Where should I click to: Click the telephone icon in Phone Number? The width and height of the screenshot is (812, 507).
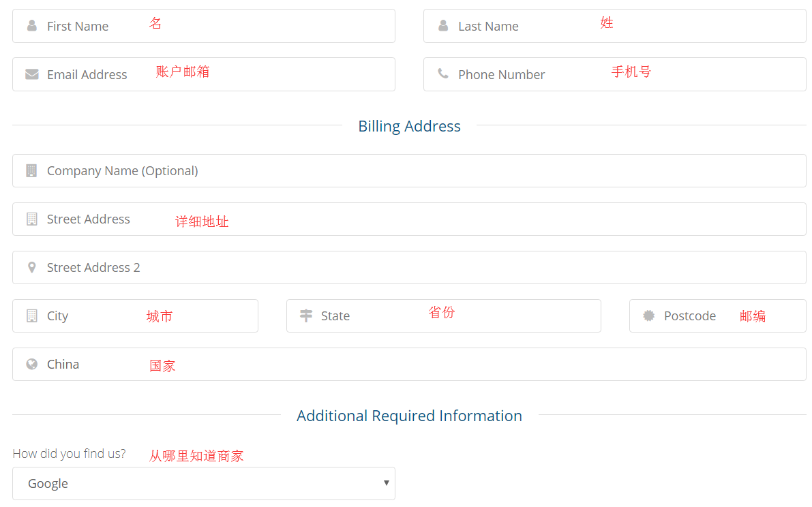pos(443,74)
